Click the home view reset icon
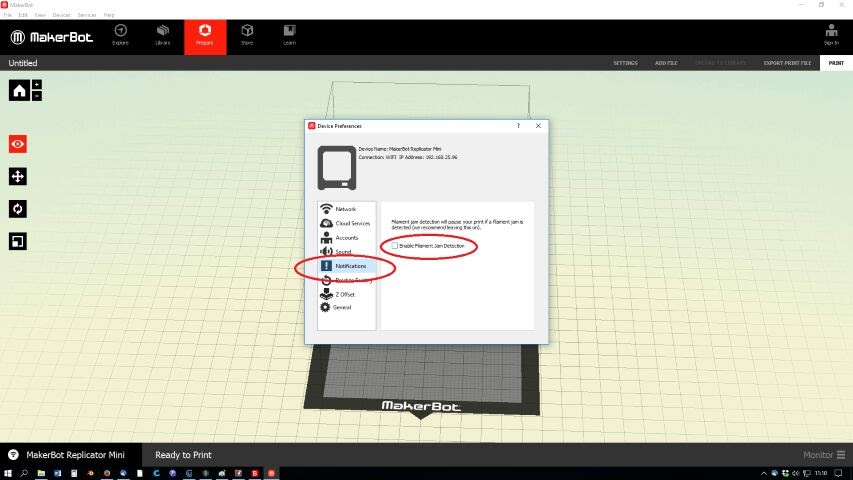The height and width of the screenshot is (480, 853). coord(19,91)
